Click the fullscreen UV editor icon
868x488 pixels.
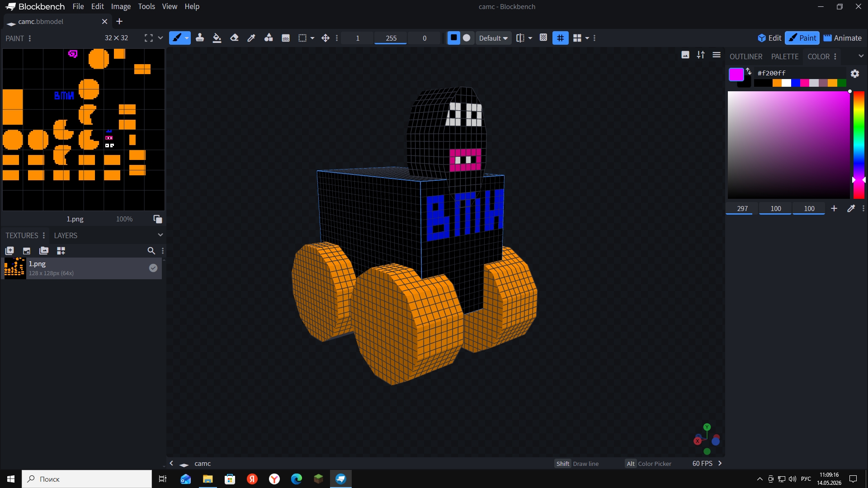click(148, 38)
